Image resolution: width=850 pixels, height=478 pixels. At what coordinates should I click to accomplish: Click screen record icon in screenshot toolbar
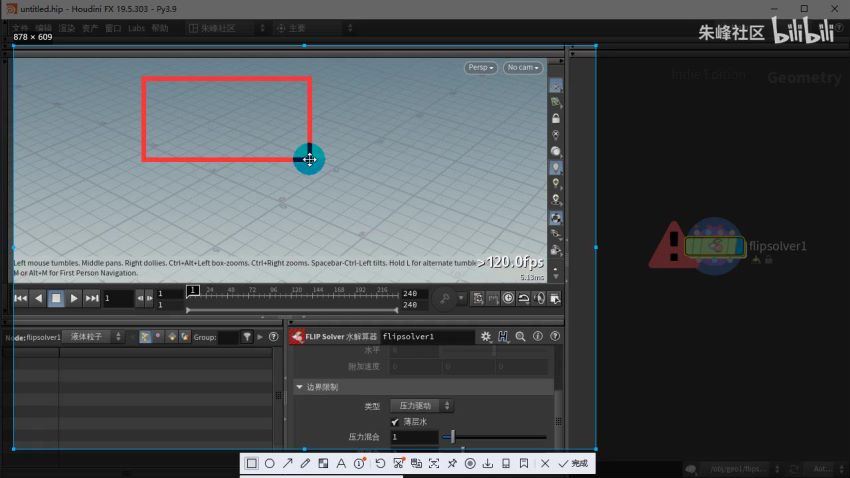tap(470, 463)
